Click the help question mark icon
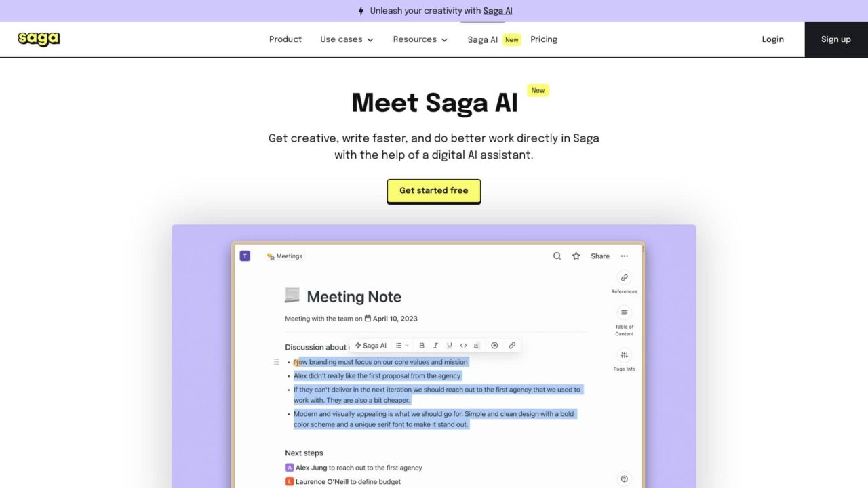 [624, 479]
